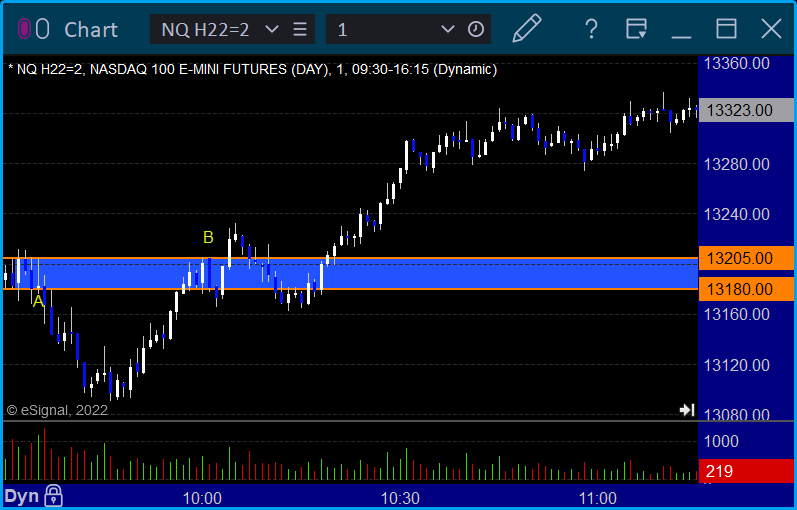Click the purple link-window icon in title bar
Image resolution: width=797 pixels, height=510 pixels.
click(24, 29)
